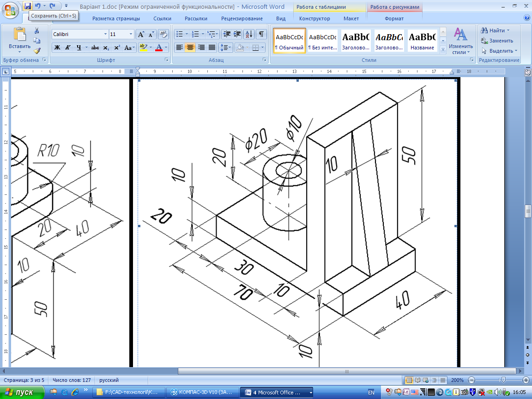Image resolution: width=532 pixels, height=399 pixels.
Task: Open Рассылки tab
Action: (x=196, y=18)
